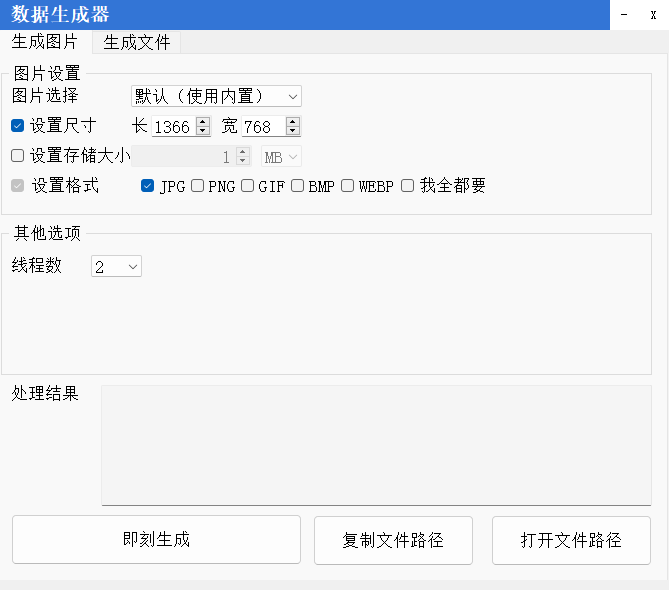Click the storage size field showing 1
Viewport: 669px width, 590px height.
[183, 156]
